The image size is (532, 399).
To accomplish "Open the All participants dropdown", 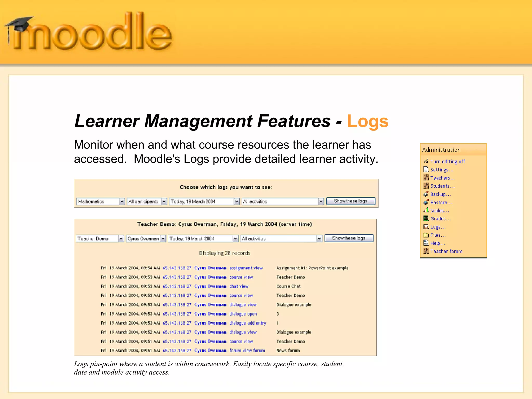I will 147,201.
